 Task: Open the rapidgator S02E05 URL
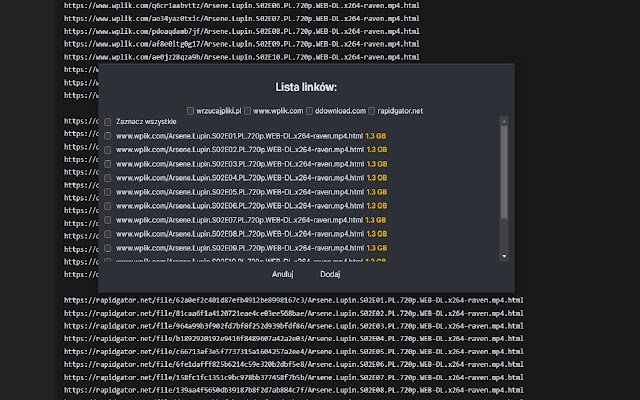(x=293, y=351)
